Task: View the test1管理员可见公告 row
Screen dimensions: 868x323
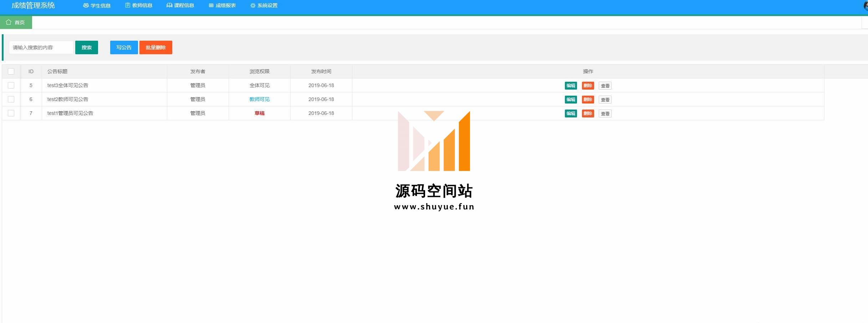Action: (605, 113)
